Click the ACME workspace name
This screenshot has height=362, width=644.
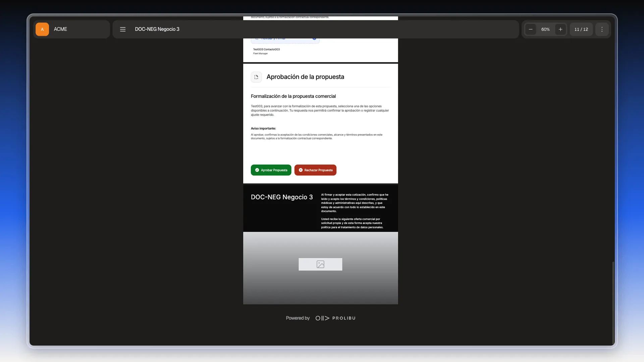tap(60, 29)
